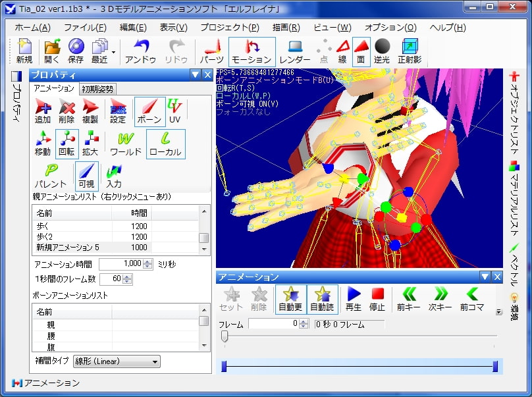Select 歩く2 in the animation list
This screenshot has height=397, width=532.
click(x=46, y=236)
